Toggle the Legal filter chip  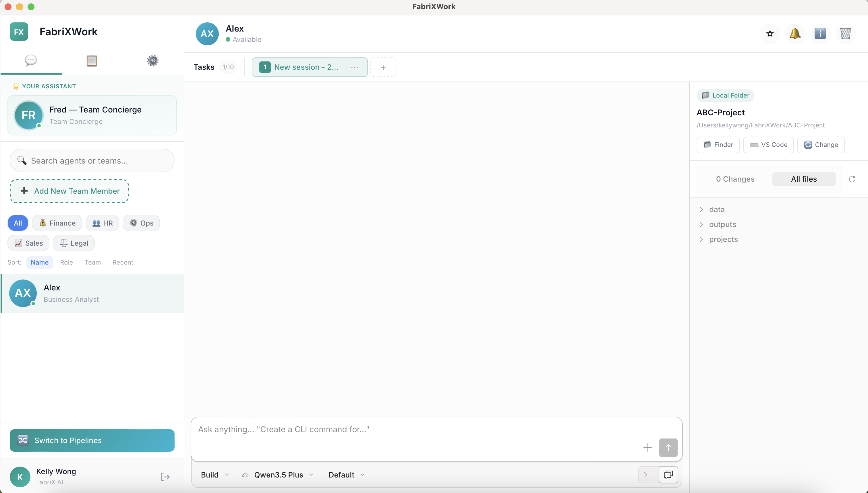click(x=74, y=243)
